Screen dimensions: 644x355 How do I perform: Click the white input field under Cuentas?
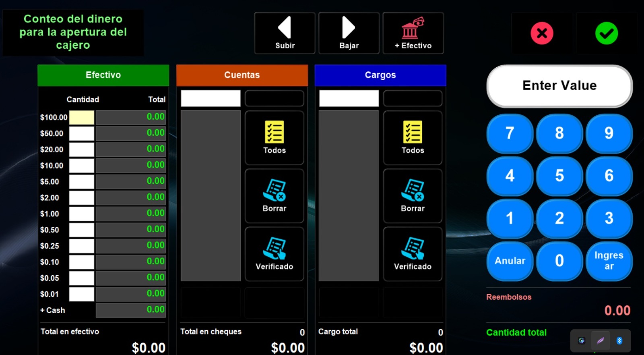[211, 98]
